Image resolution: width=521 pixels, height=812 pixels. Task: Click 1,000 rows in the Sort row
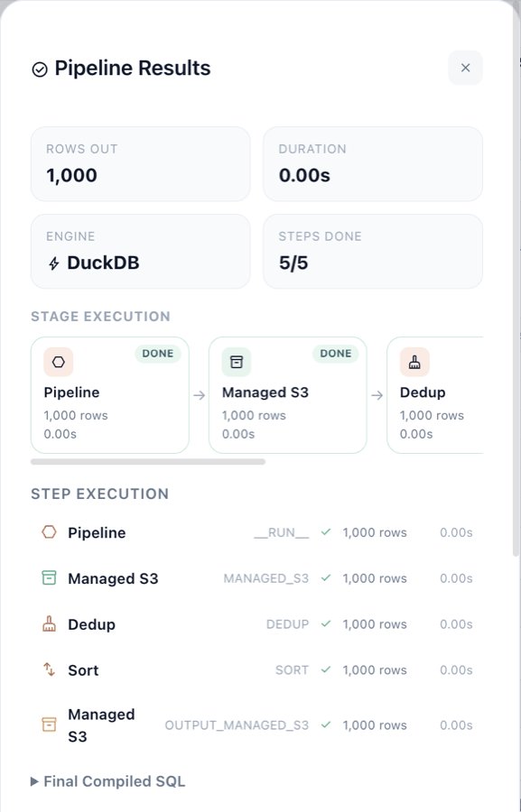click(x=375, y=670)
